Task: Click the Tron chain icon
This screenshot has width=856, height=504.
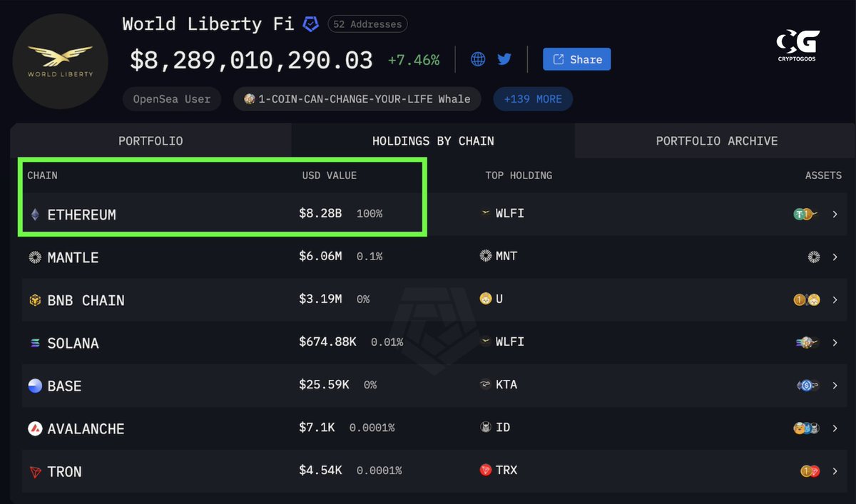Action: pyautogui.click(x=35, y=472)
